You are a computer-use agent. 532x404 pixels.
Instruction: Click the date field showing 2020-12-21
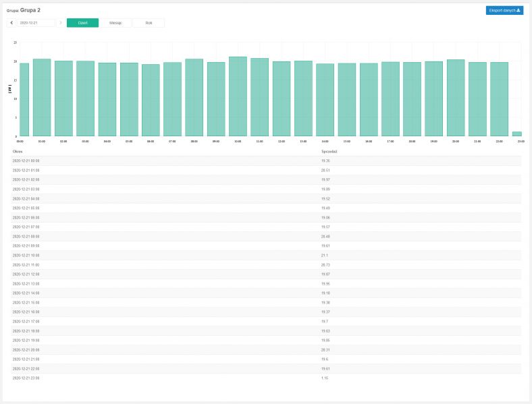coord(35,23)
